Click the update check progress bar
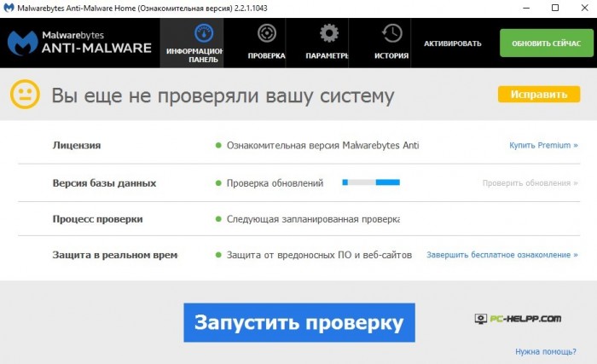Viewport: 597px width, 364px height. [371, 182]
